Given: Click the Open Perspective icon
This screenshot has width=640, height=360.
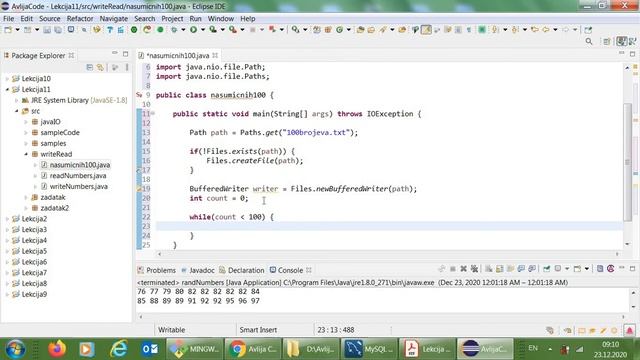Looking at the screenshot, I should click(607, 41).
